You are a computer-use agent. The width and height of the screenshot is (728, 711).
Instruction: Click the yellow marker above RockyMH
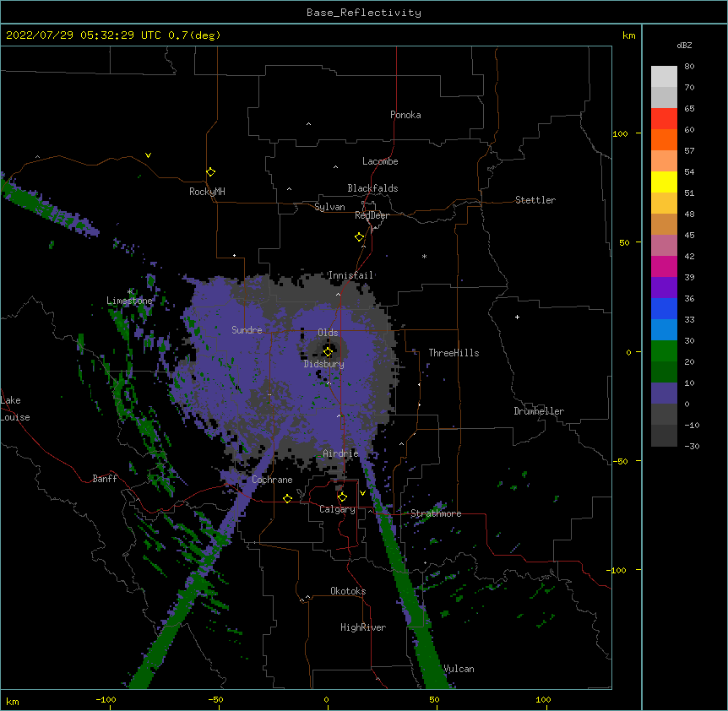[x=211, y=172]
